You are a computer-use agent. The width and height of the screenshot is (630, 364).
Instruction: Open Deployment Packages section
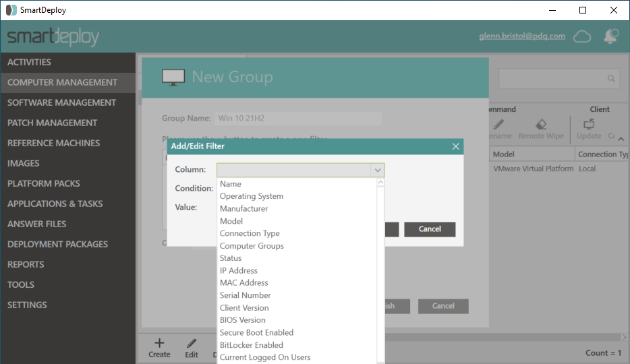coord(68,245)
